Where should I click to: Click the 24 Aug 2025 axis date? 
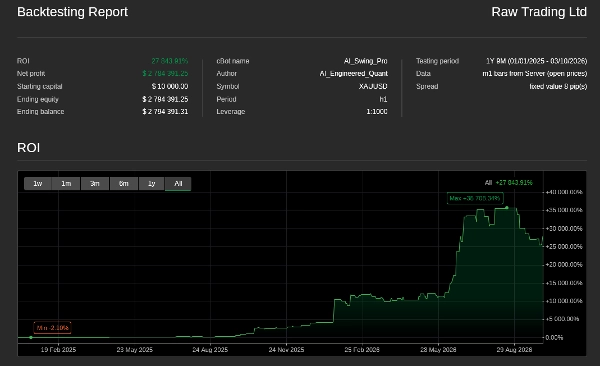(x=210, y=350)
